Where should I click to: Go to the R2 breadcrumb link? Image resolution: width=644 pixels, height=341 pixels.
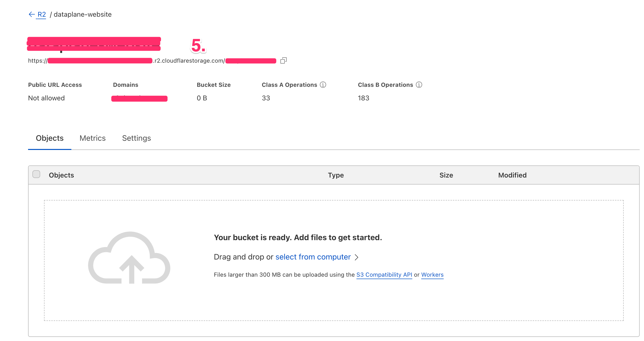pyautogui.click(x=42, y=15)
